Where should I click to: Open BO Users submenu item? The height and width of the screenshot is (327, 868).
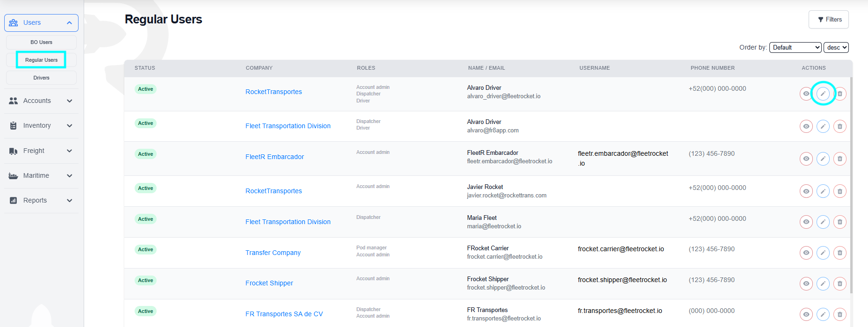click(x=41, y=42)
